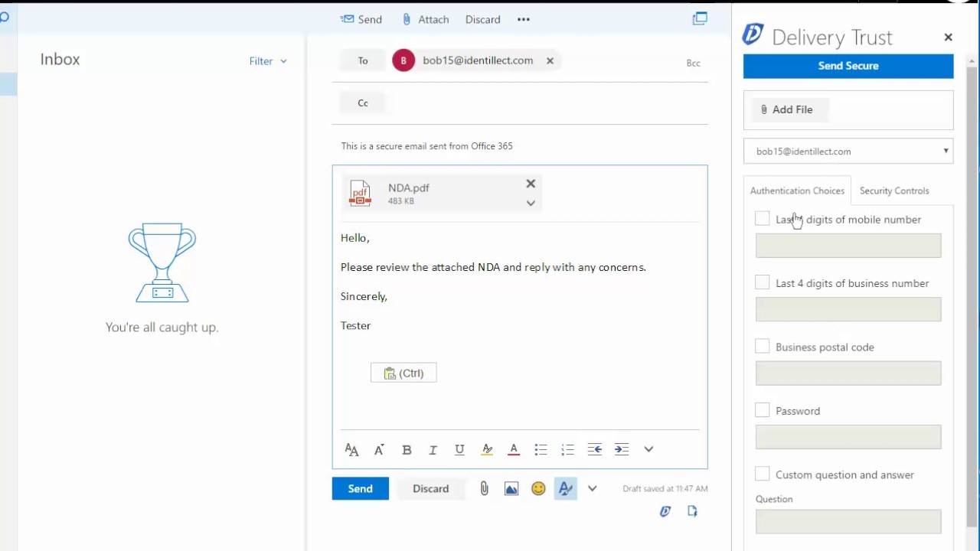Switch to the Authentication Choices tab
This screenshot has width=980, height=551.
[x=797, y=191]
